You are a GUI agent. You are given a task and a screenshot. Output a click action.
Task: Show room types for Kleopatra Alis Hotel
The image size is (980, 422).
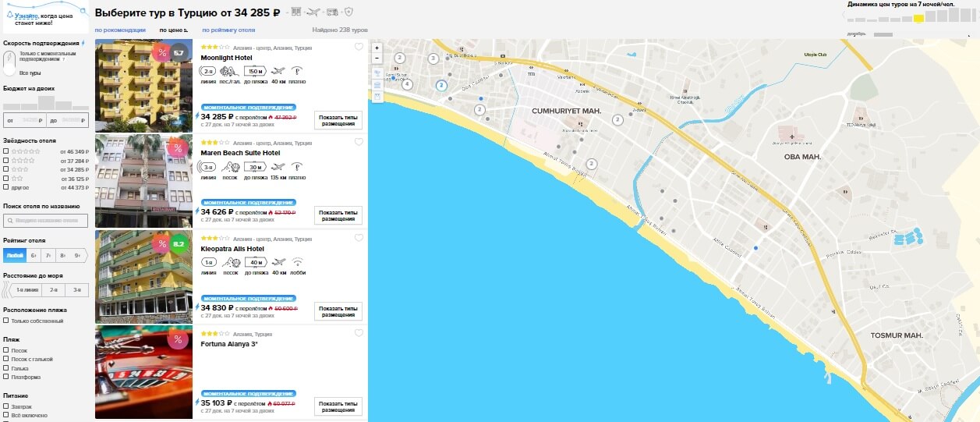coord(338,311)
